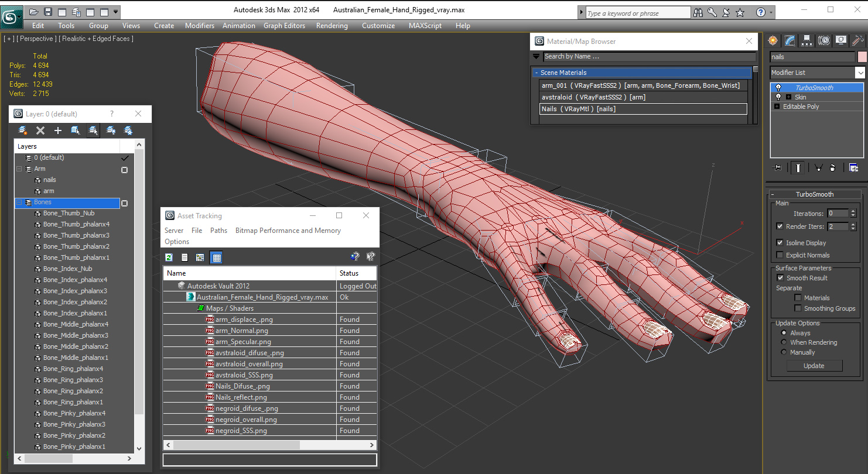The image size is (868, 474).
Task: Open the Modifier List dropdown
Action: coord(860,73)
